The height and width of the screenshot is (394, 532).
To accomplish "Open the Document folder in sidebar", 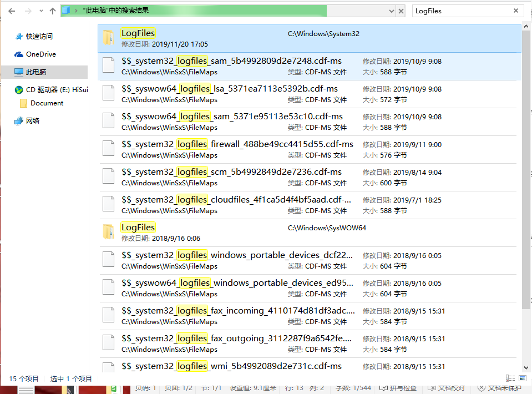I will 47,103.
